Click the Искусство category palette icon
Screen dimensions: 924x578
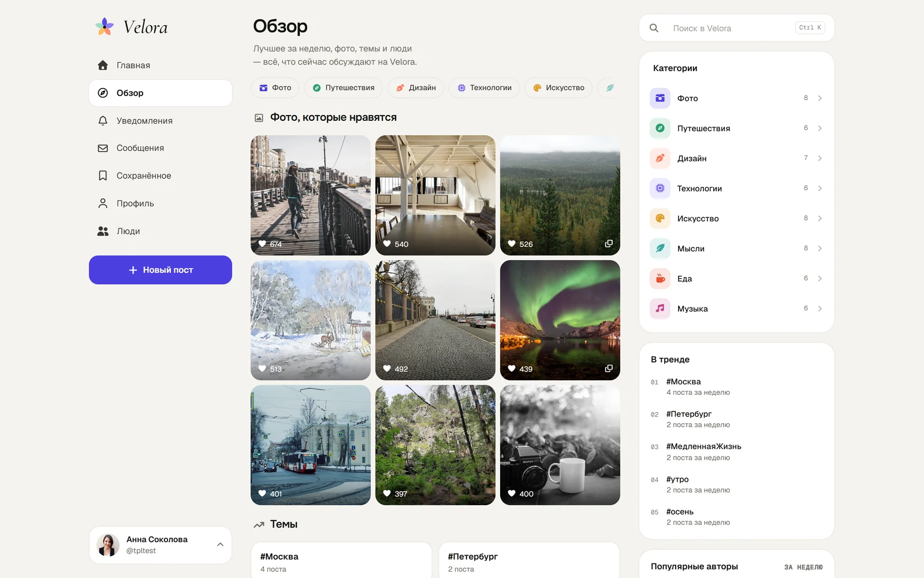(660, 218)
